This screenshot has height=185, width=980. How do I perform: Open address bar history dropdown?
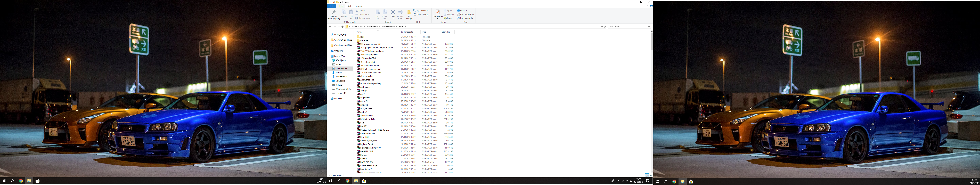[x=602, y=27]
